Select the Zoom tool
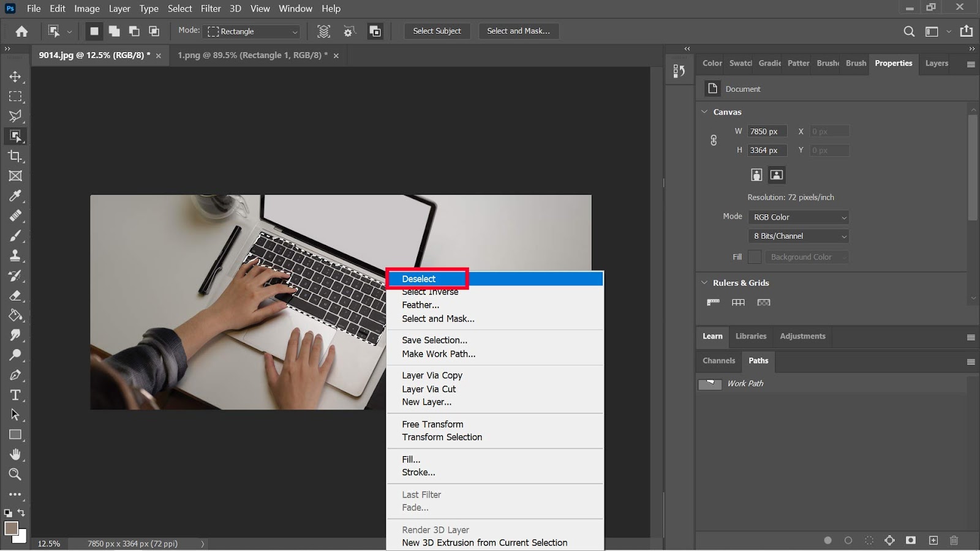Viewport: 980px width, 551px height. coord(15,474)
